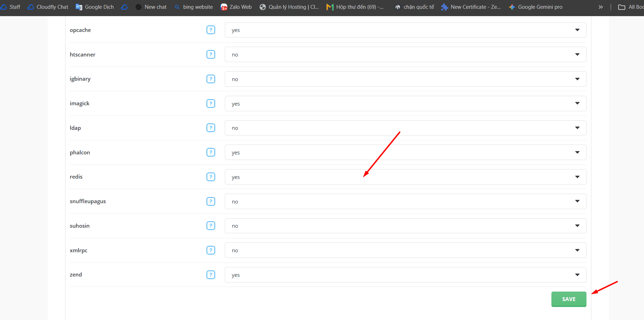This screenshot has height=320, width=644.
Task: Show help for the phalcon extension
Action: (x=210, y=152)
